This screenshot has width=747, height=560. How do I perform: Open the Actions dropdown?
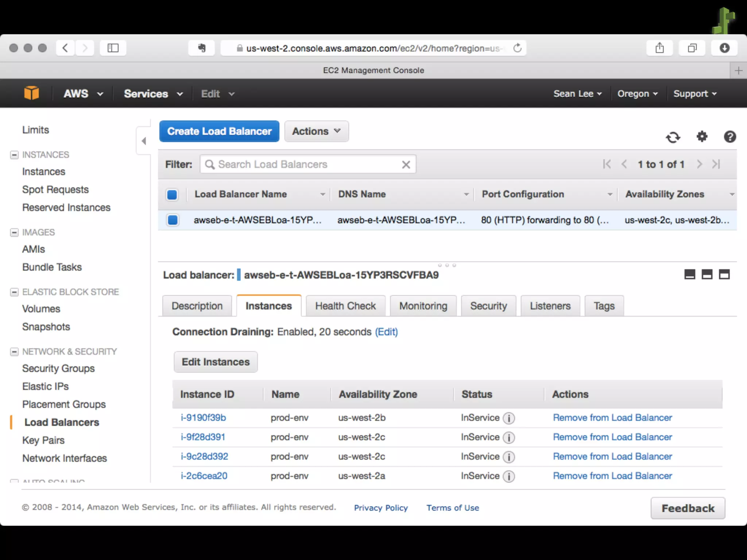(316, 131)
